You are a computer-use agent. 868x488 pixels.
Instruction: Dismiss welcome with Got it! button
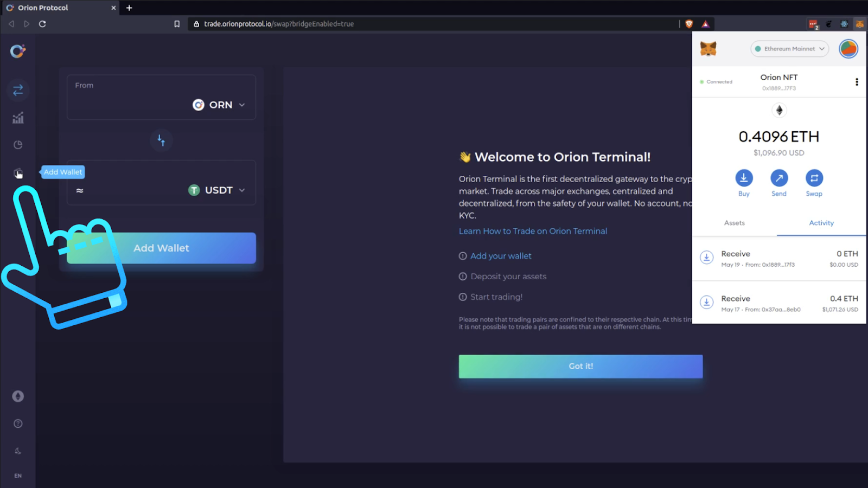click(x=580, y=367)
